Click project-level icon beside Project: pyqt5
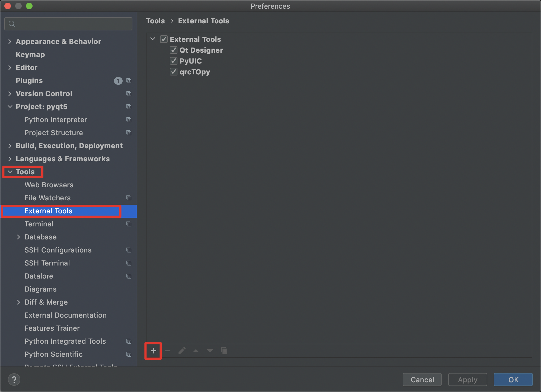Viewport: 541px width, 392px height. point(129,107)
